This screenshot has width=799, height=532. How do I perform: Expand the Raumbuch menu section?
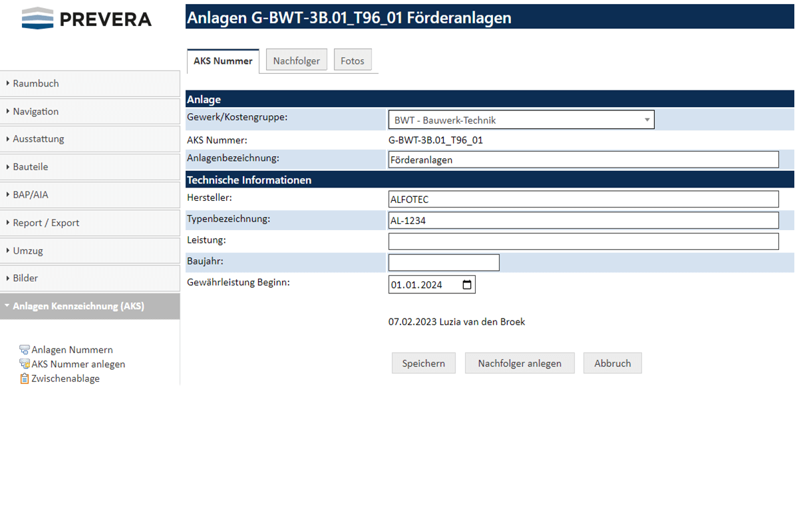(x=90, y=84)
